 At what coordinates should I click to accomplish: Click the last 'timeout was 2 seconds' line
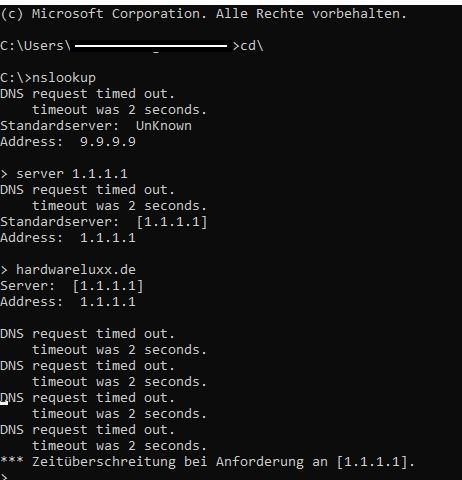coord(119,446)
